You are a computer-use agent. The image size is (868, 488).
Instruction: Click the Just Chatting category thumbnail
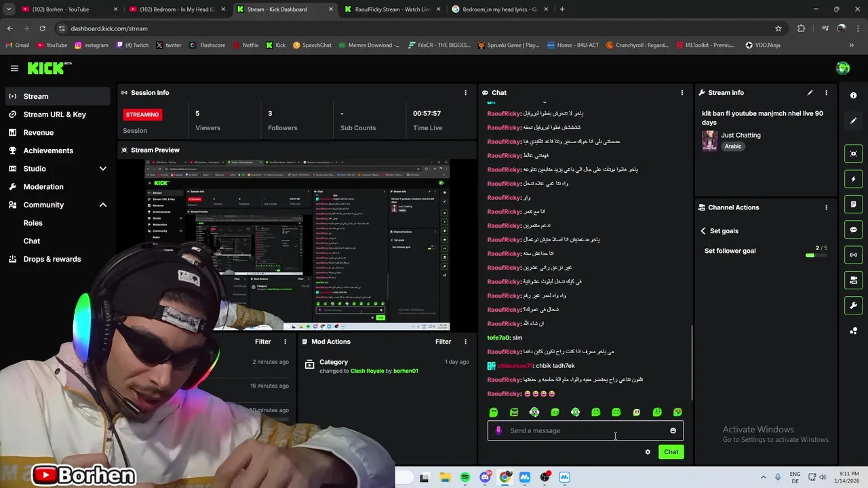709,140
